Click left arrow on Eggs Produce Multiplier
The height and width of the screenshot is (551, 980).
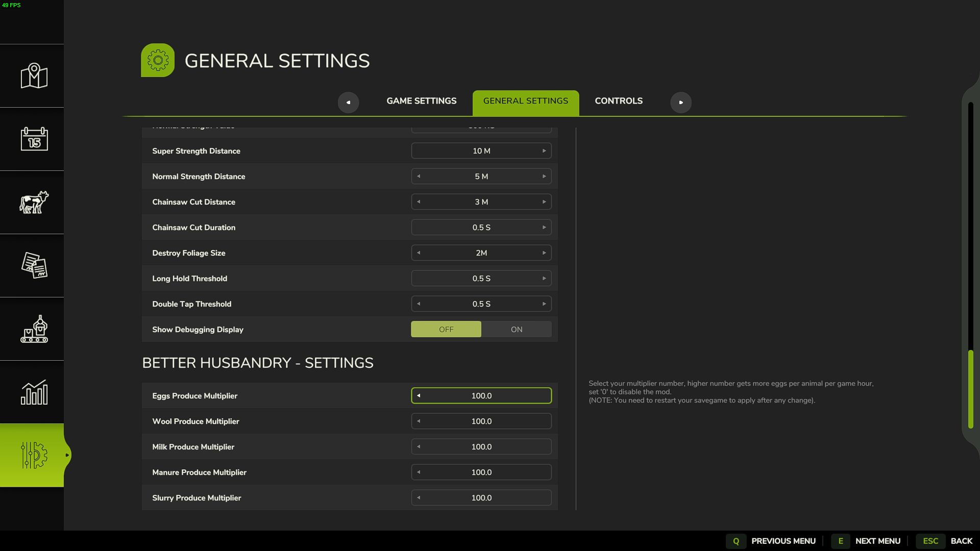pyautogui.click(x=419, y=395)
